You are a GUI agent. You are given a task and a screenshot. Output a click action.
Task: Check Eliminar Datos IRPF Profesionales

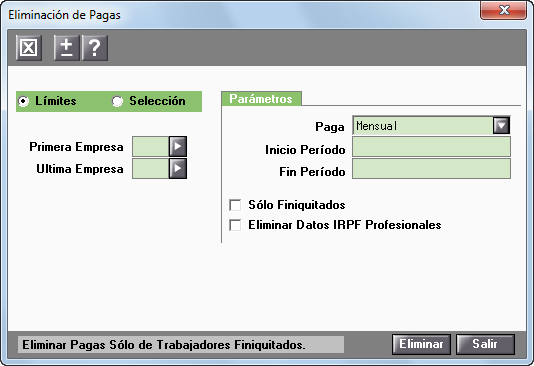[x=235, y=225]
